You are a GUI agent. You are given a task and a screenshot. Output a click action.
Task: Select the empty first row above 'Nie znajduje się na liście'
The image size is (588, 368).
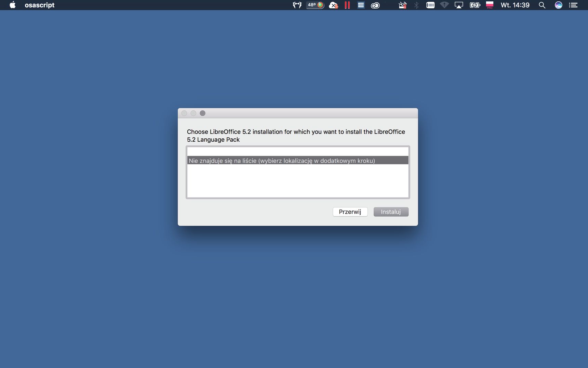click(298, 152)
